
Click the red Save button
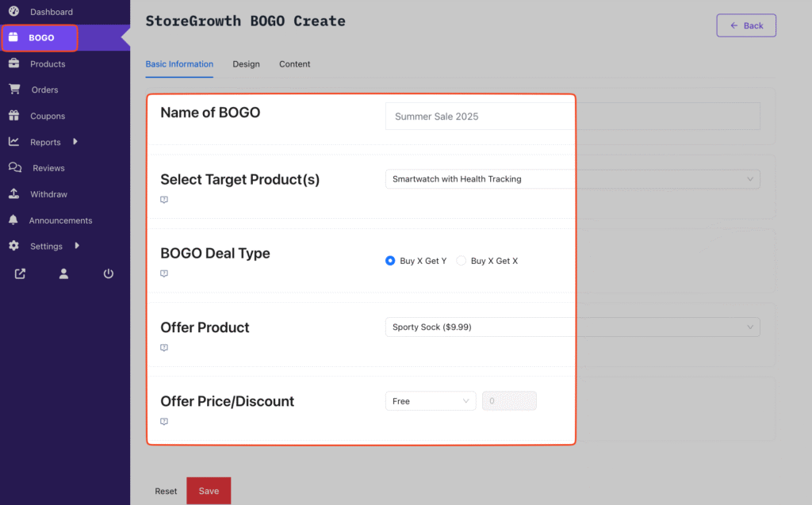209,491
